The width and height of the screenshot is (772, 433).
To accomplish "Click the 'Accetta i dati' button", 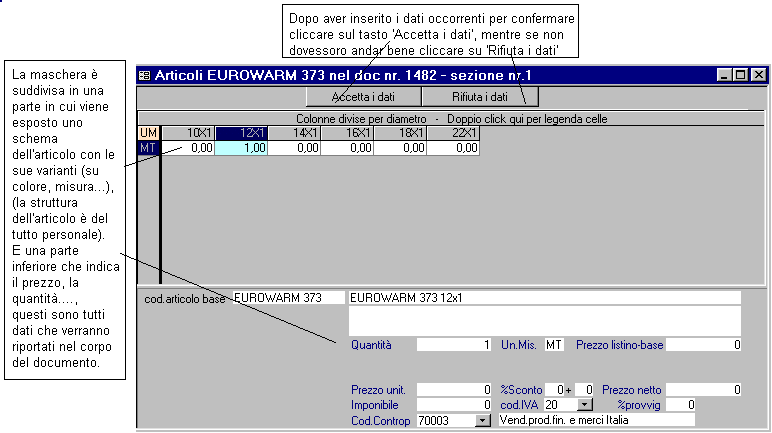I will tap(363, 97).
